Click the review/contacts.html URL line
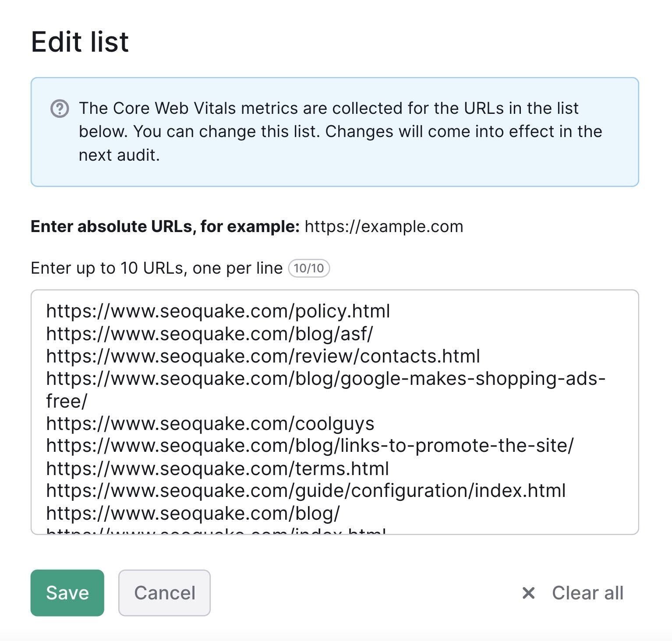This screenshot has width=672, height=641. pyautogui.click(x=263, y=356)
